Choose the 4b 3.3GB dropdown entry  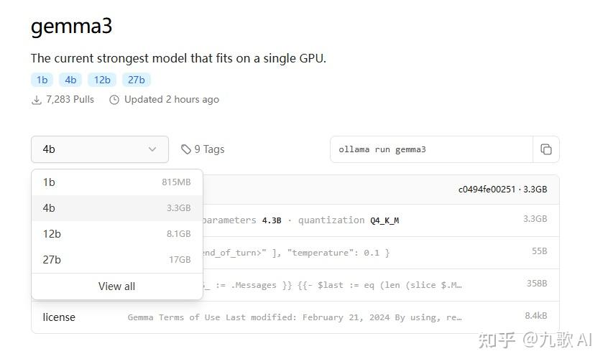(116, 208)
